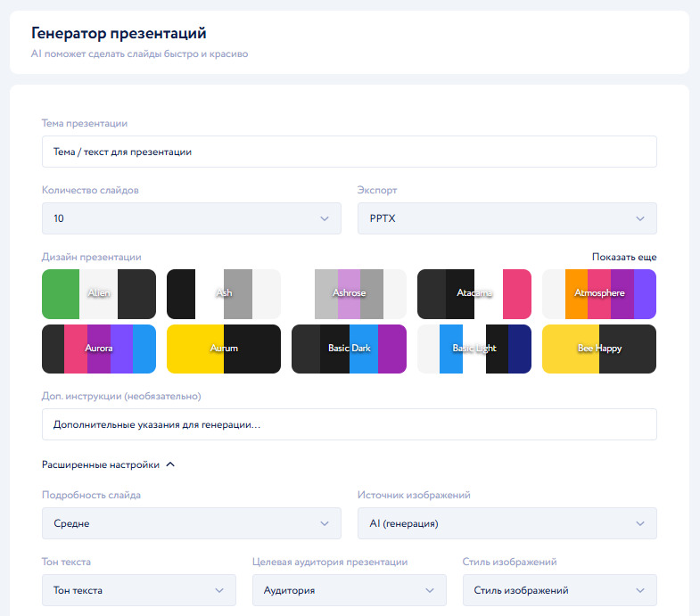Open the Подробность слайда dropdown showing Средне

(x=192, y=523)
